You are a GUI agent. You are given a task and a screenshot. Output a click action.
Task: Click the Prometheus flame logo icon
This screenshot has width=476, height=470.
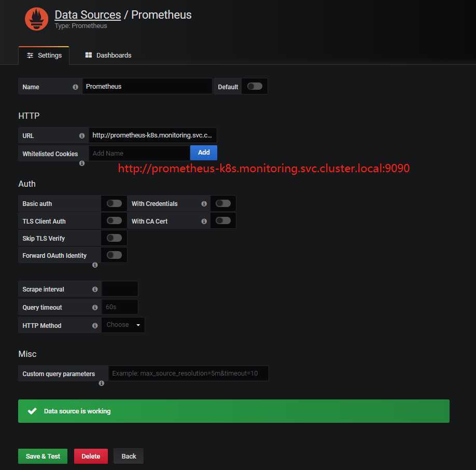tap(36, 19)
